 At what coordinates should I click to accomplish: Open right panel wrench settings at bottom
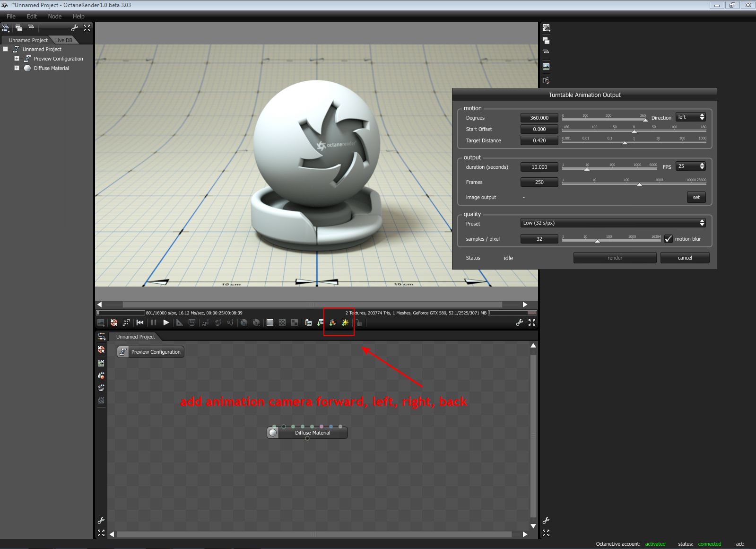click(x=546, y=521)
